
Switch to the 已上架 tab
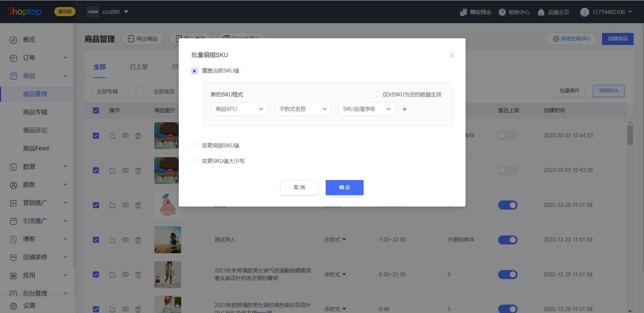(x=139, y=67)
